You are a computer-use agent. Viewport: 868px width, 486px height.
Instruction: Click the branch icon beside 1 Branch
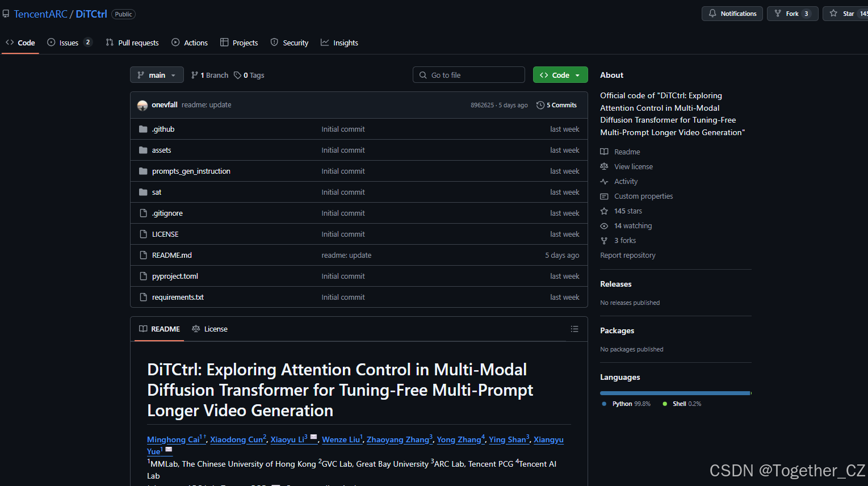click(x=195, y=75)
